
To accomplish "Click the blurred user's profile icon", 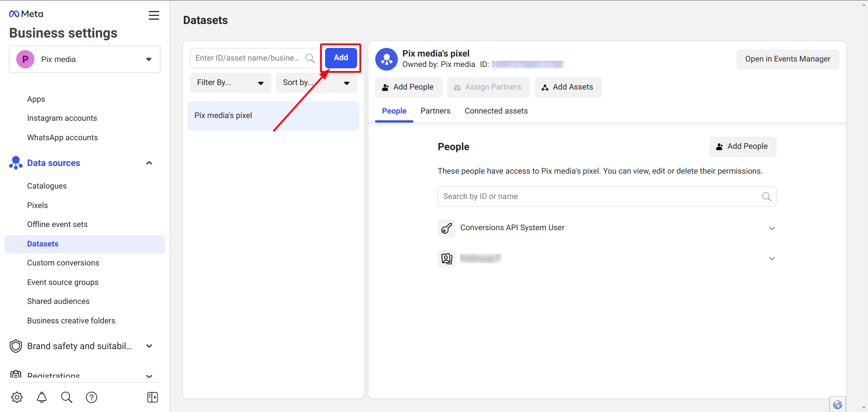I will coord(447,259).
